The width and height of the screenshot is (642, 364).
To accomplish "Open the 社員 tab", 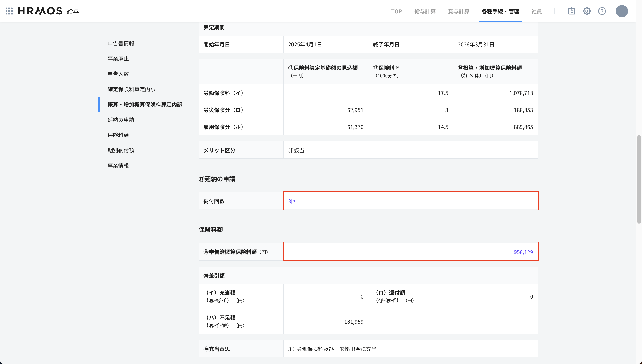I will coord(536,11).
